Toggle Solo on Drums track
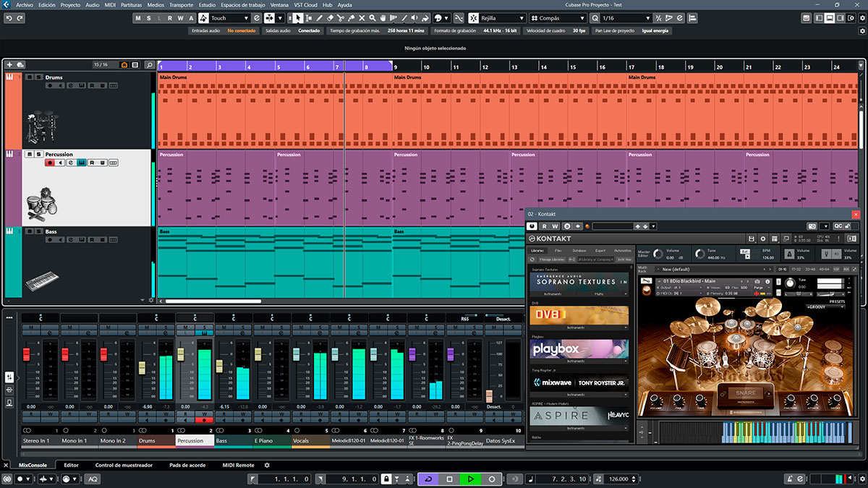The image size is (868, 488). click(38, 77)
